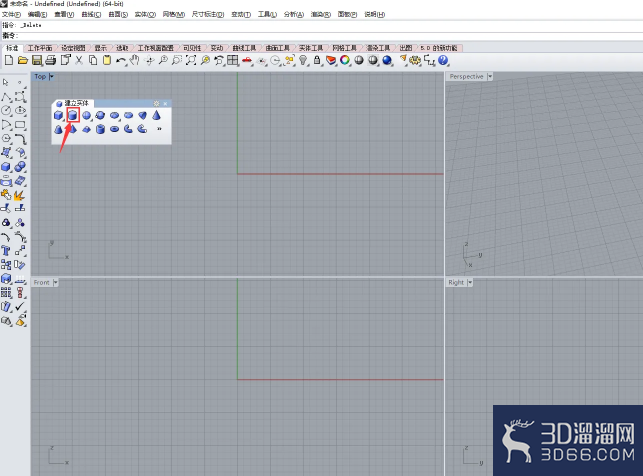This screenshot has width=643, height=476.
Task: Click the Undo arrow icon
Action: tap(121, 61)
